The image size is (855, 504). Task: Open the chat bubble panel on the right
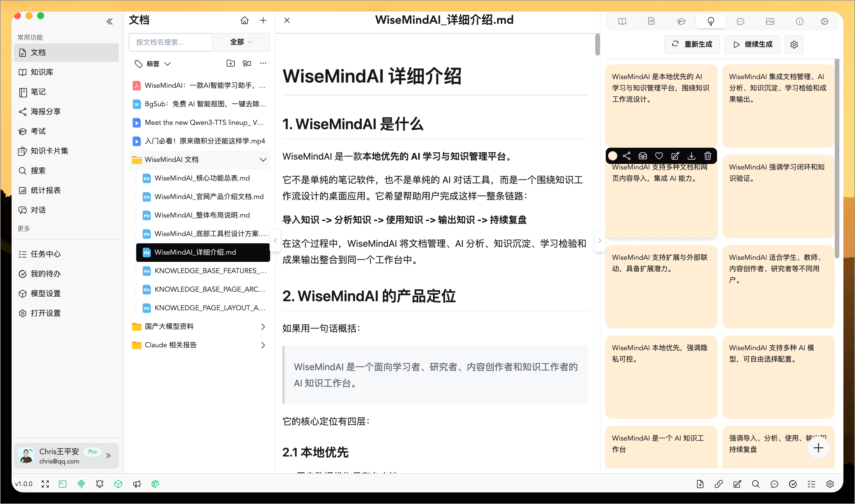[x=741, y=21]
